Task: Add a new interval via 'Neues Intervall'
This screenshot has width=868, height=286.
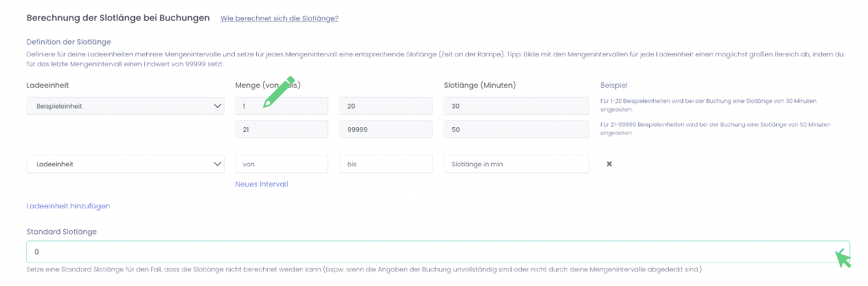Action: [x=262, y=184]
